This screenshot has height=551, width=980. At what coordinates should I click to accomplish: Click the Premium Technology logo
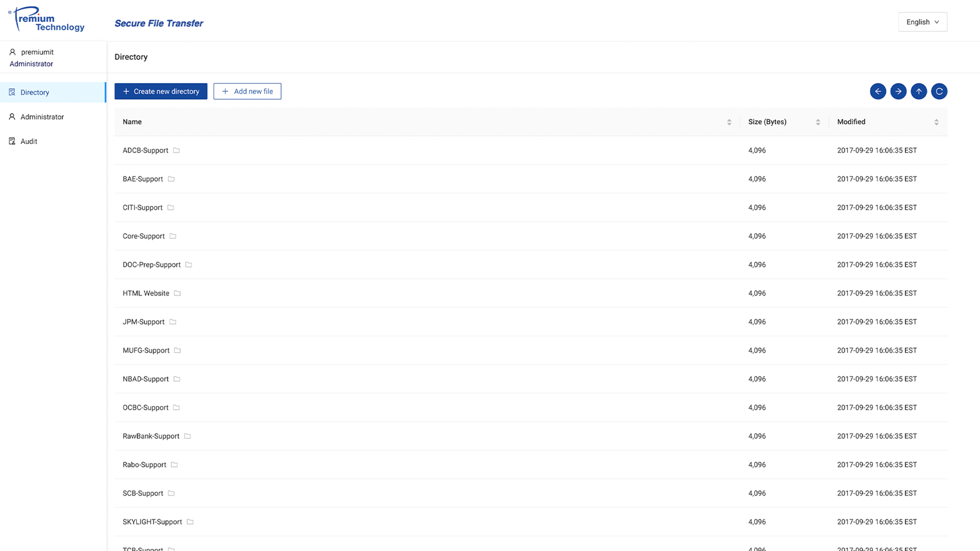(46, 19)
